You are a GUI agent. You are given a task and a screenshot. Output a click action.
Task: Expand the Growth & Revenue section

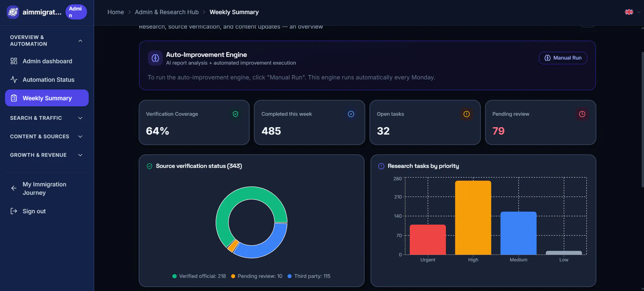[80, 155]
